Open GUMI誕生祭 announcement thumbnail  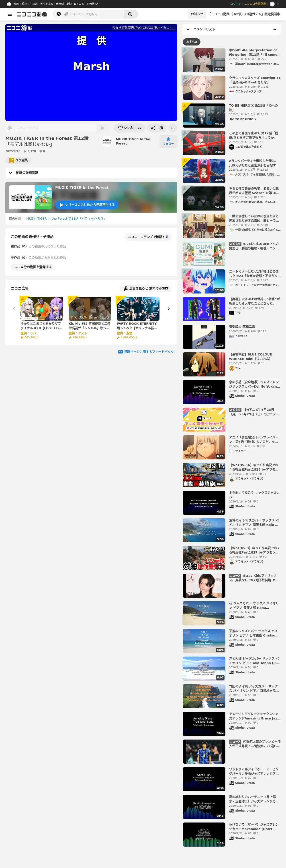(x=204, y=254)
